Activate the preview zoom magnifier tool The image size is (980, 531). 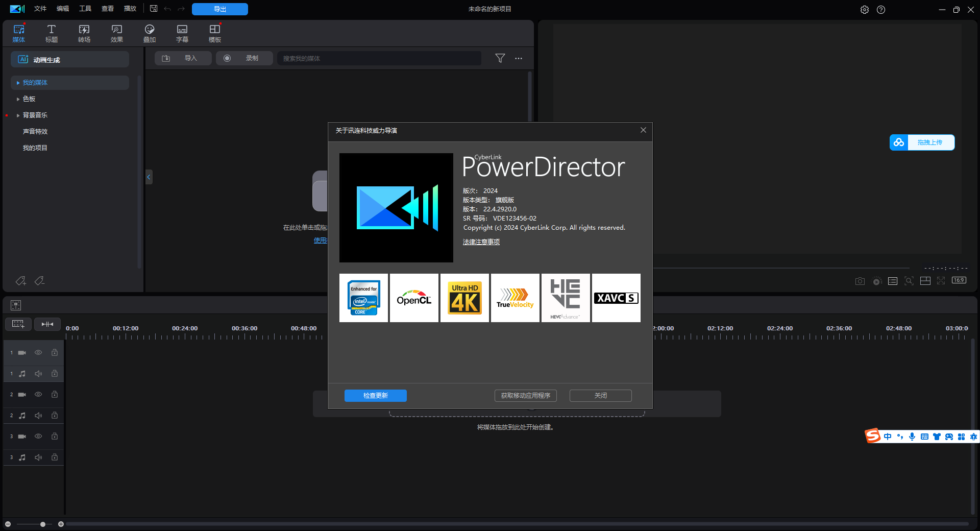pyautogui.click(x=909, y=281)
